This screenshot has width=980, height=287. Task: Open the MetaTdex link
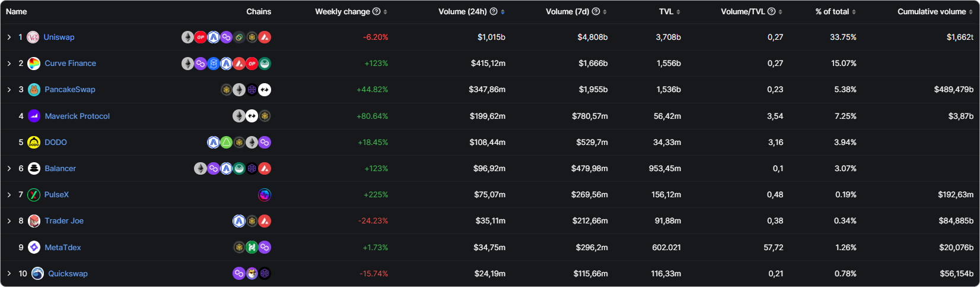tap(63, 248)
